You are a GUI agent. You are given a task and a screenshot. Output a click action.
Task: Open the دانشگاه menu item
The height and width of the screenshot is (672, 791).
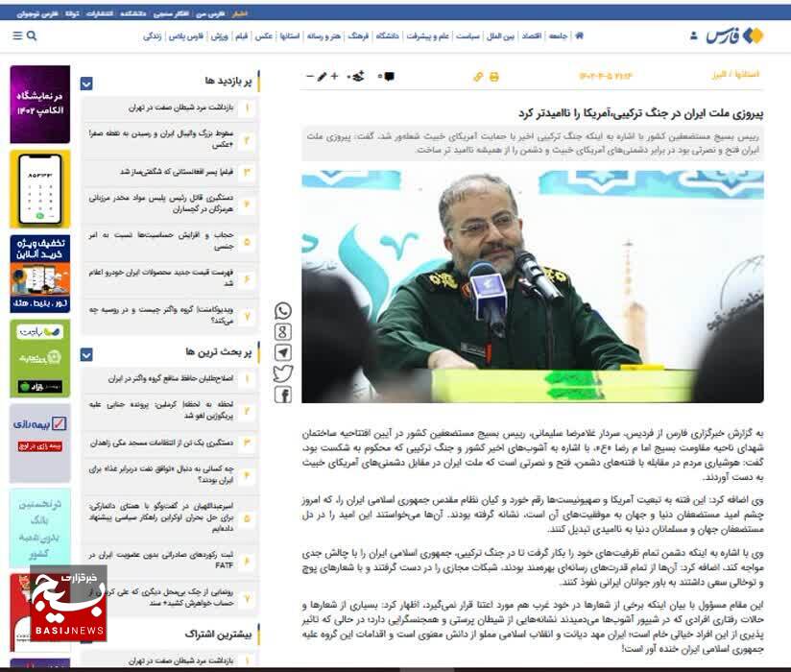[388, 36]
